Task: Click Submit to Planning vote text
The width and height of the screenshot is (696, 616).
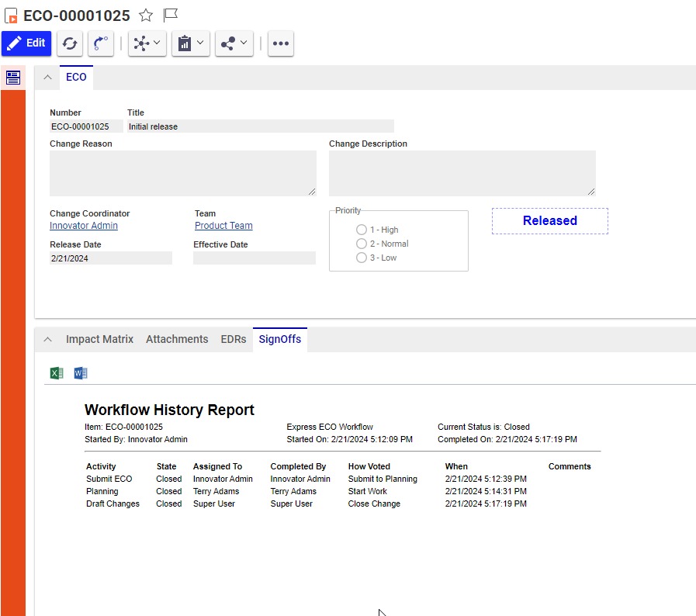Action: click(x=383, y=479)
